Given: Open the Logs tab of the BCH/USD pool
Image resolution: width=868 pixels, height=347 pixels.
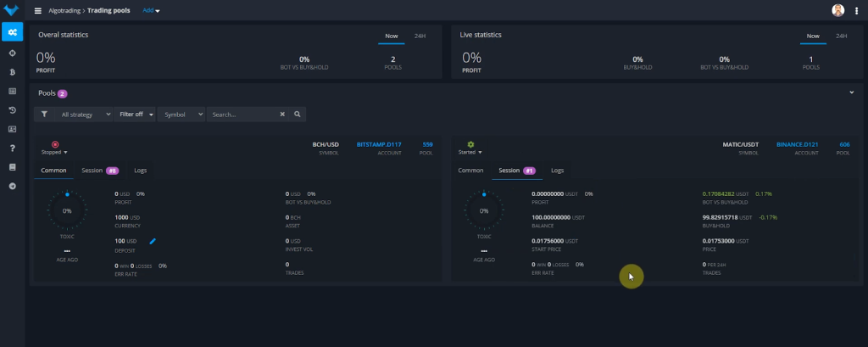Looking at the screenshot, I should (x=141, y=171).
